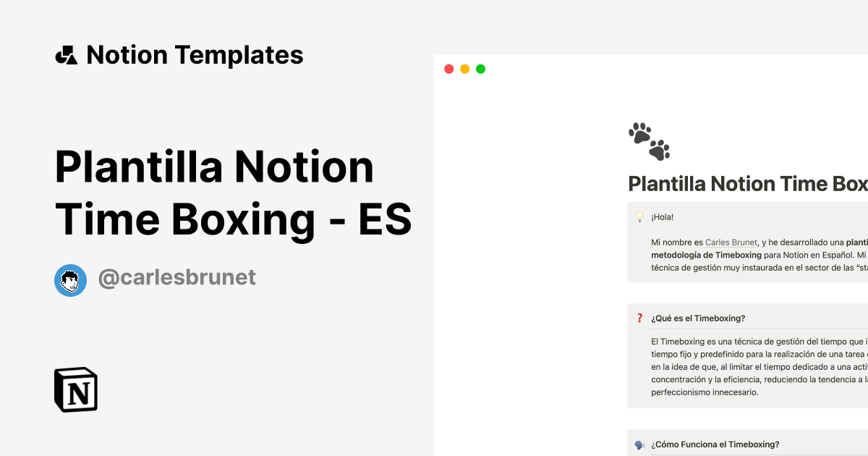Click the Notion Templates logo icon
The image size is (868, 456).
pyautogui.click(x=67, y=54)
